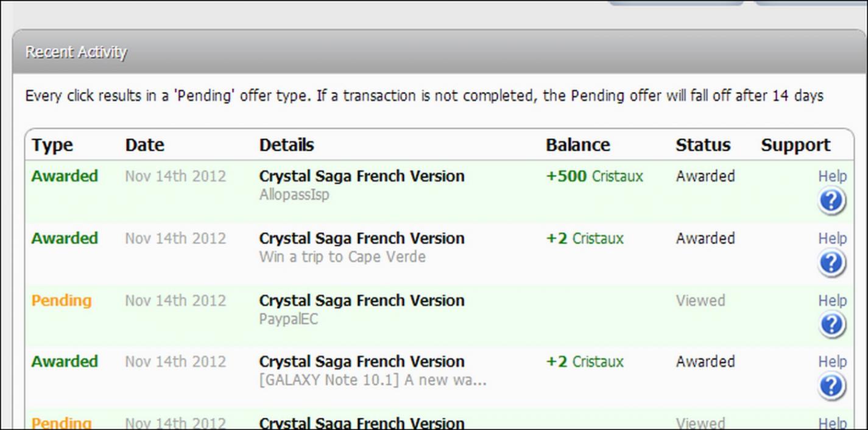This screenshot has height=430, width=868.
Task: Select the 'Win a trip to Cape Verde' offer text
Action: 342,257
